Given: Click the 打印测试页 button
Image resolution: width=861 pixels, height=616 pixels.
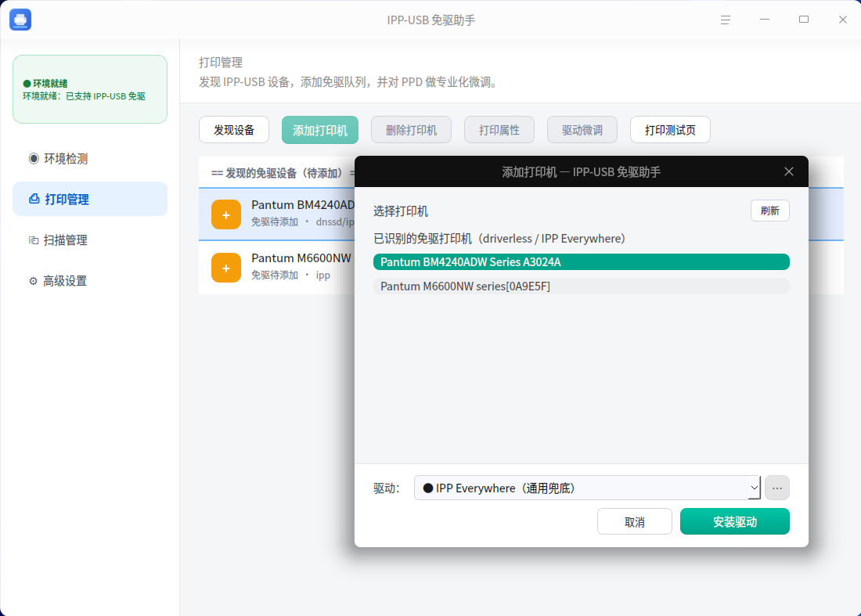Looking at the screenshot, I should (x=671, y=130).
